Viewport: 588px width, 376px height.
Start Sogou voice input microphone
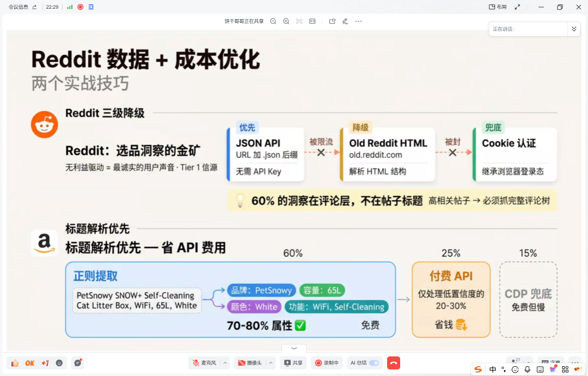click(527, 369)
